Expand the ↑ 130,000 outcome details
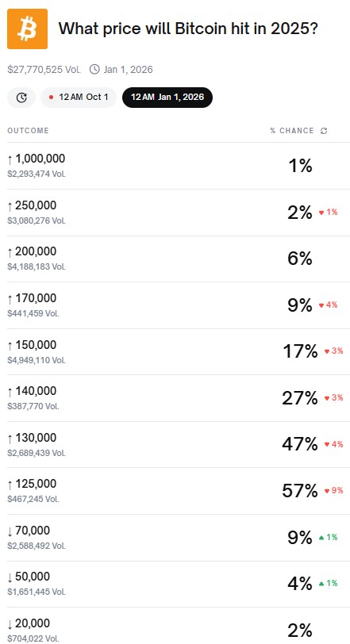Viewport: 350px width, 644px height. (179, 444)
